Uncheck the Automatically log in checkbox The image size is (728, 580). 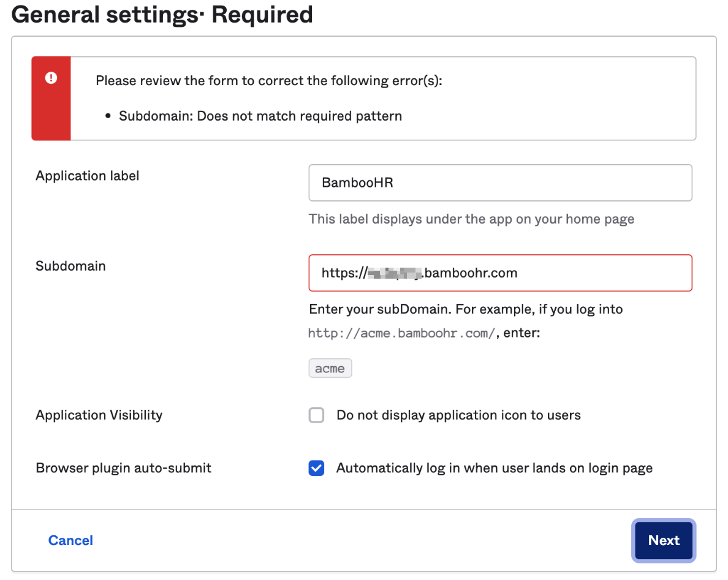(316, 469)
